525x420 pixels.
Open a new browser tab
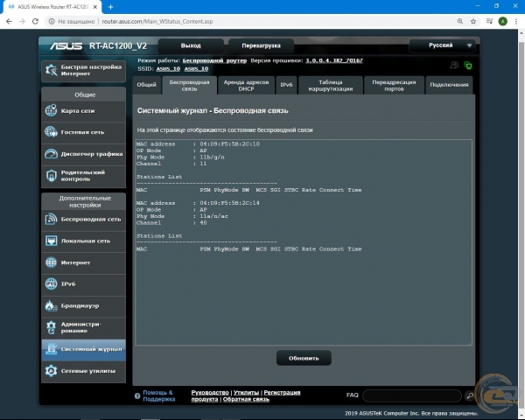[110, 7]
